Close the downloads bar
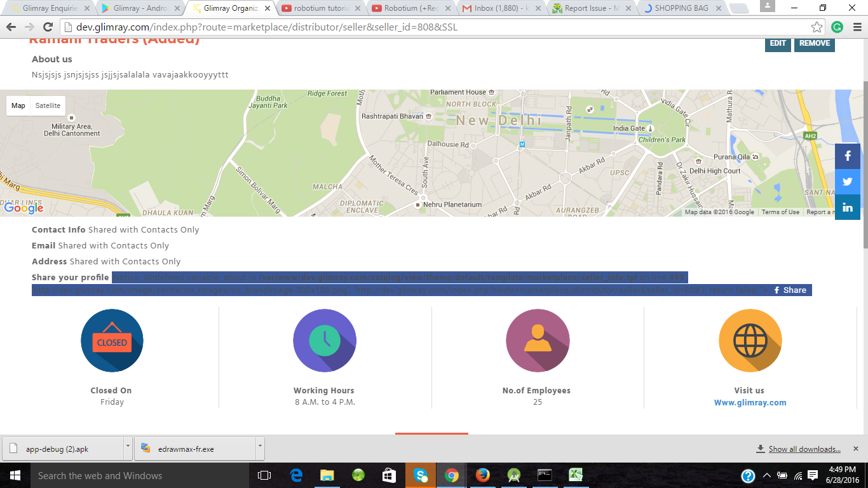The width and height of the screenshot is (868, 488). point(856,449)
